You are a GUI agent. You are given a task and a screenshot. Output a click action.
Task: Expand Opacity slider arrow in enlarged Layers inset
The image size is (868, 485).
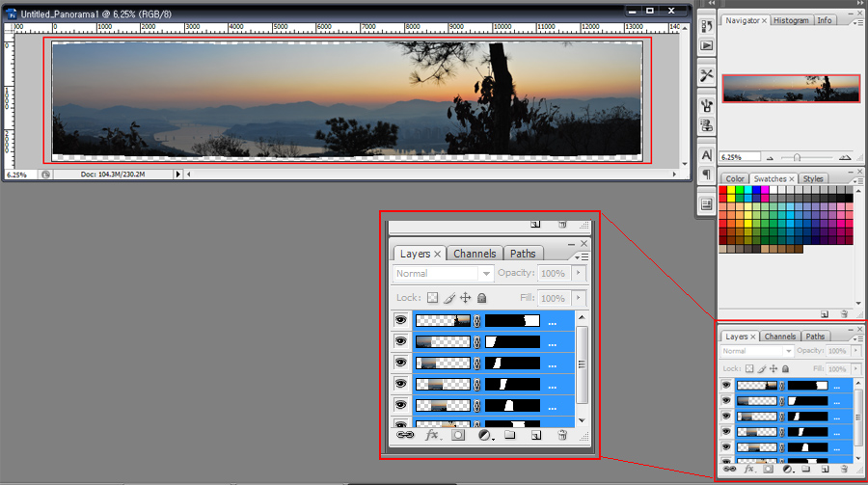coord(579,274)
